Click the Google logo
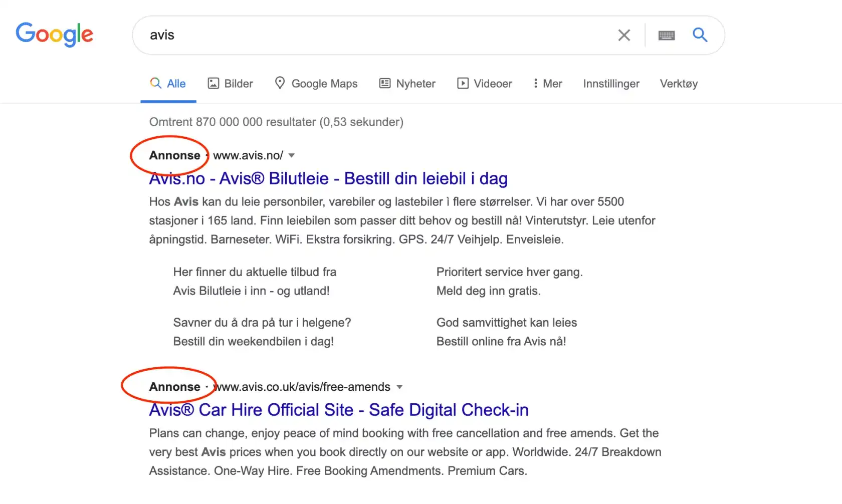The width and height of the screenshot is (842, 504). (x=54, y=34)
